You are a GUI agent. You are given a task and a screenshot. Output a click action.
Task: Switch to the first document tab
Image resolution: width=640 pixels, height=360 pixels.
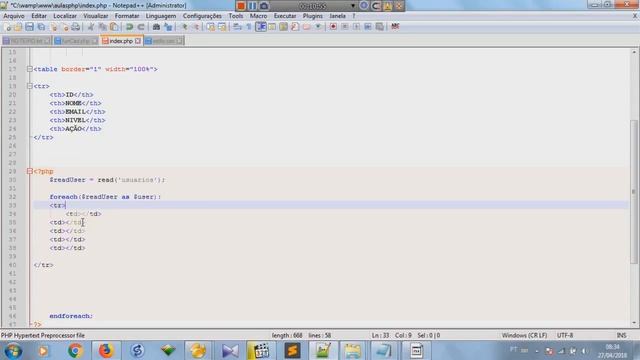[x=27, y=41]
